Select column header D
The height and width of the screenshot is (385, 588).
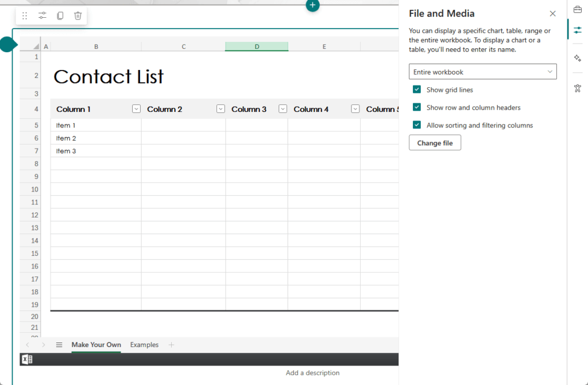257,46
